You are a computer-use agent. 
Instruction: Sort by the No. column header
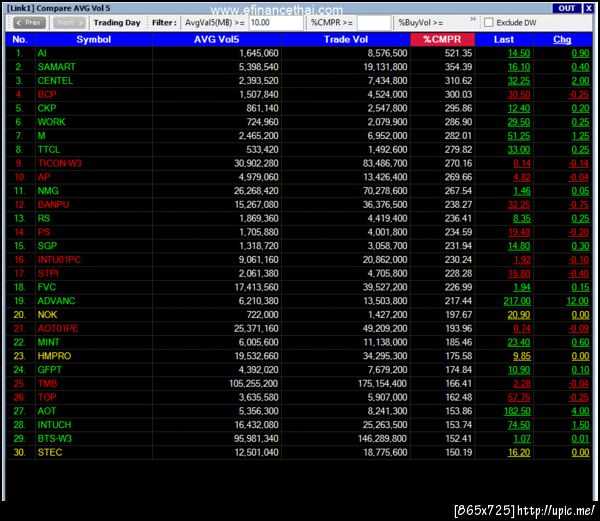click(x=20, y=39)
